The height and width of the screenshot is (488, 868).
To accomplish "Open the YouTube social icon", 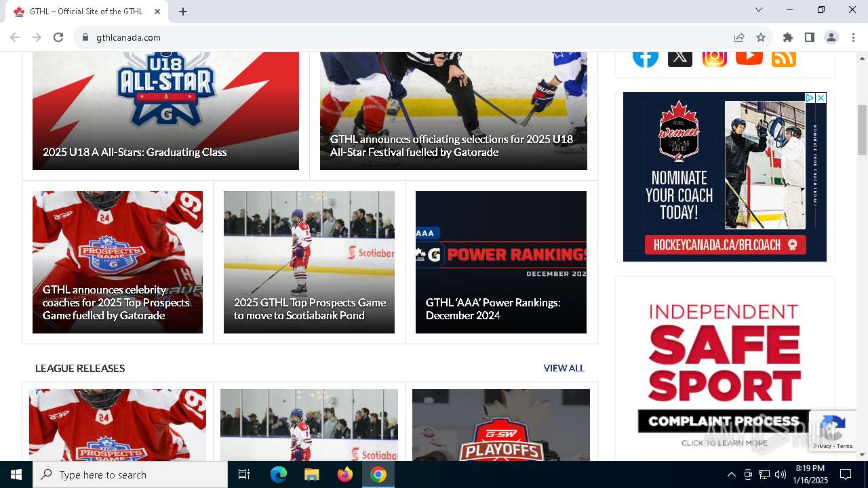I will click(749, 57).
